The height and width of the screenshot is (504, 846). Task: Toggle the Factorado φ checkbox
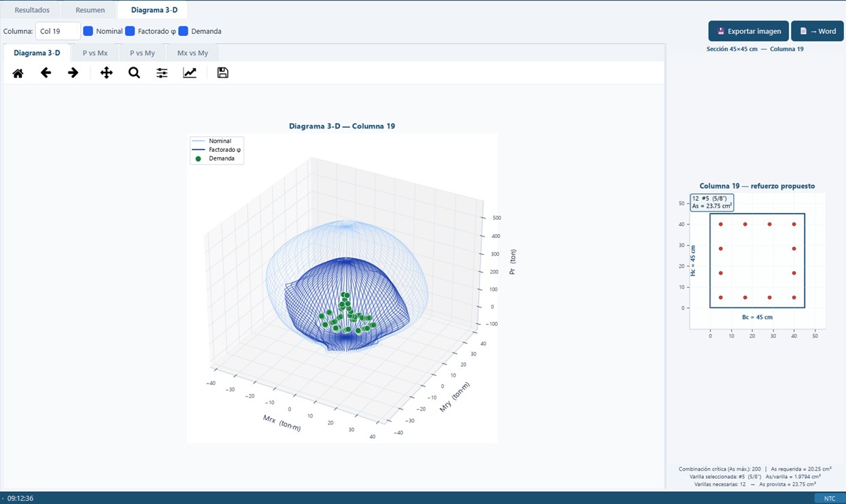tap(130, 31)
